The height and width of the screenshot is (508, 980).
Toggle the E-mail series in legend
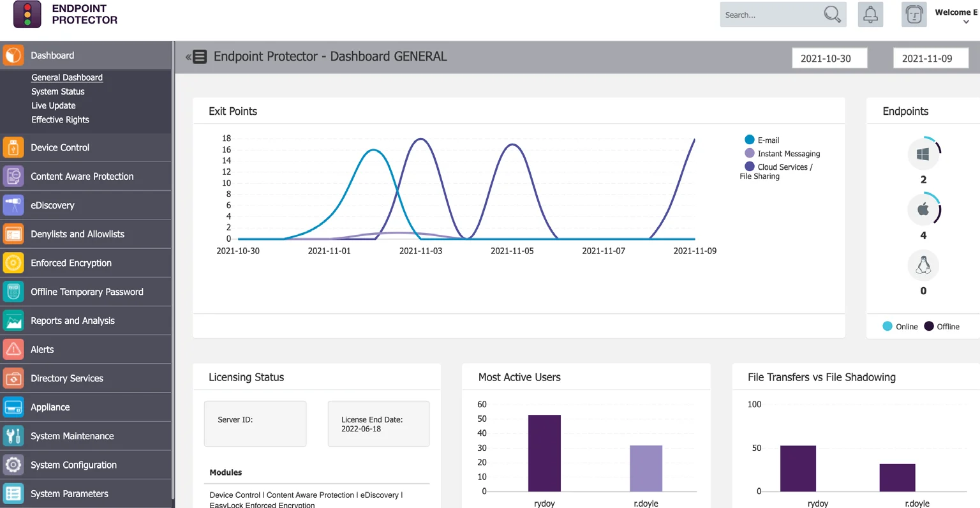tap(762, 140)
